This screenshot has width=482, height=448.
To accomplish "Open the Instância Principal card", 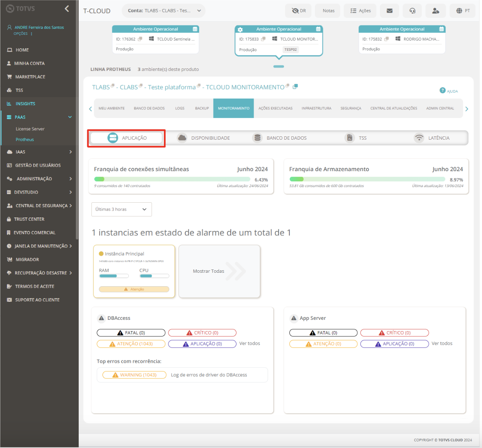I will (x=134, y=272).
